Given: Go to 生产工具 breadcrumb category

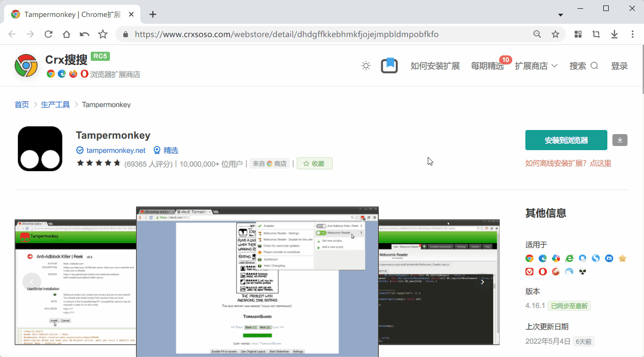Looking at the screenshot, I should (55, 105).
